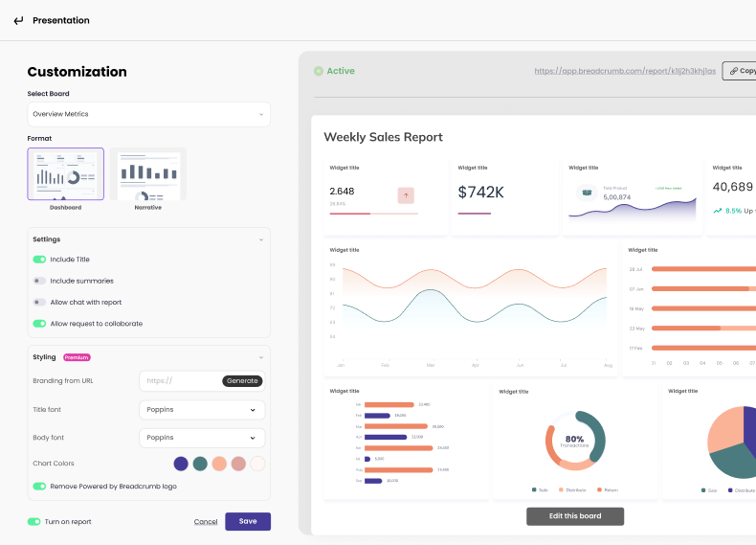Click the green Active status icon
The height and width of the screenshot is (545, 756).
click(319, 71)
